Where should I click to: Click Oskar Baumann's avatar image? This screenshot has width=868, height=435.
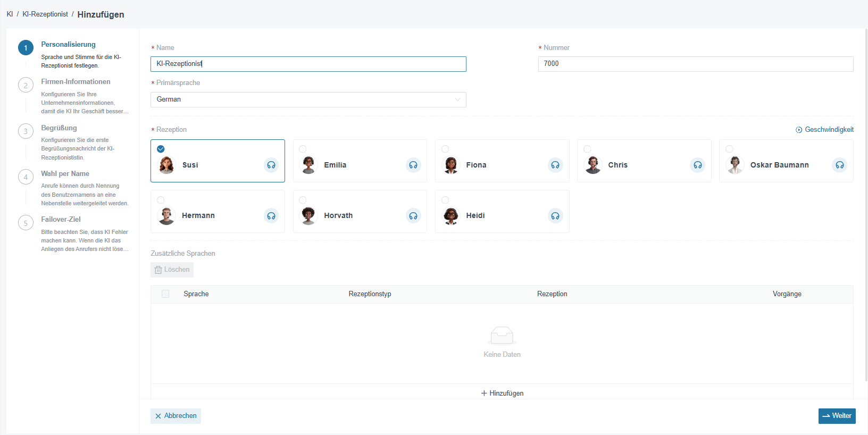735,165
